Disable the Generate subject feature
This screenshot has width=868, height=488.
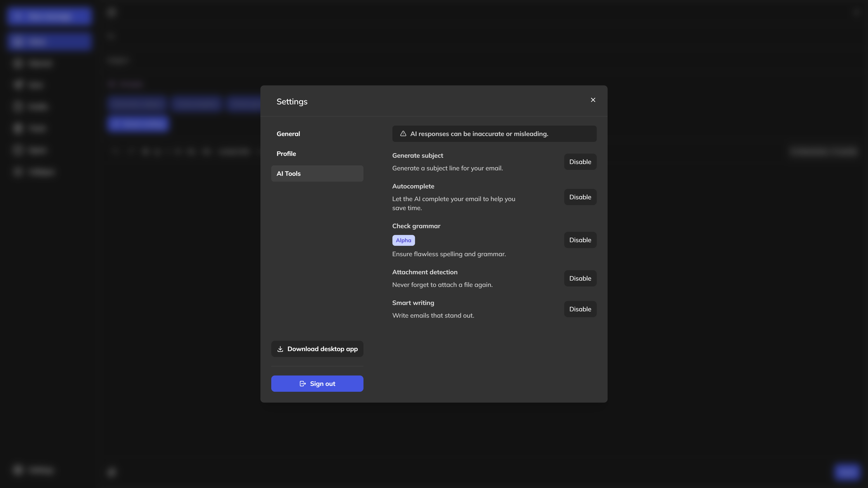pos(580,162)
